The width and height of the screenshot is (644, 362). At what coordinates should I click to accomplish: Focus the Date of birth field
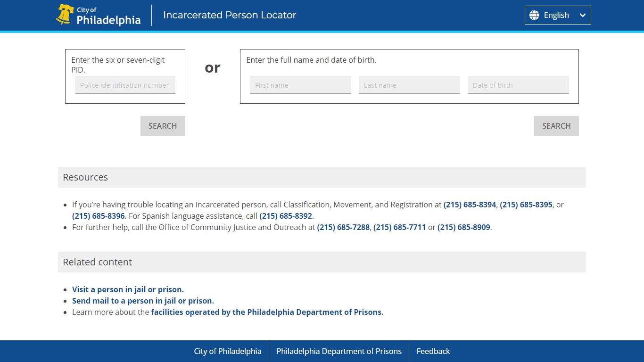(518, 85)
